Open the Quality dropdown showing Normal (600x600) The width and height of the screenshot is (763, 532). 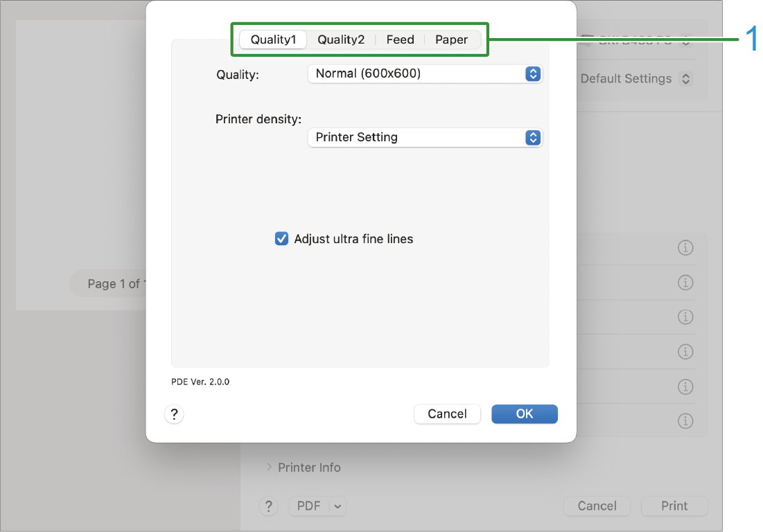(425, 74)
